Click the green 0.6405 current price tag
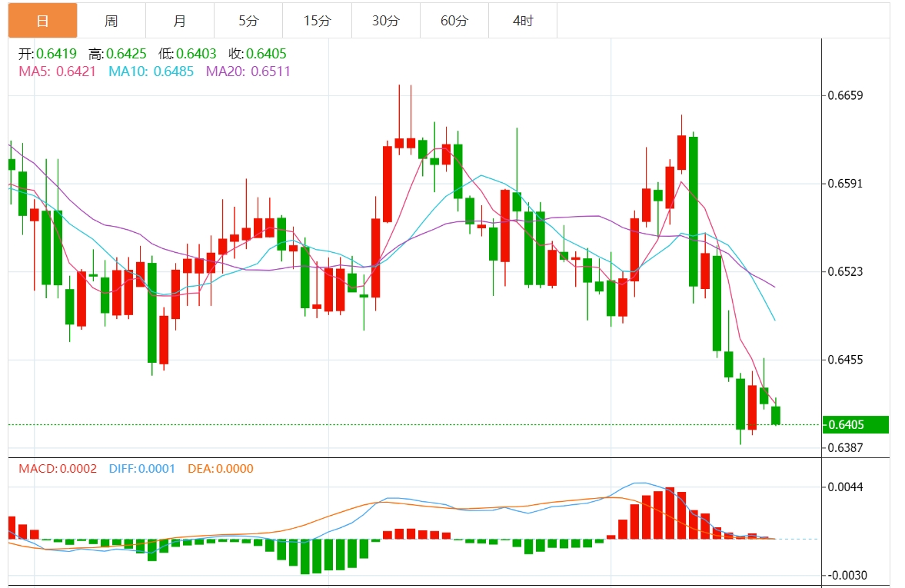This screenshot has width=905, height=588. (855, 425)
